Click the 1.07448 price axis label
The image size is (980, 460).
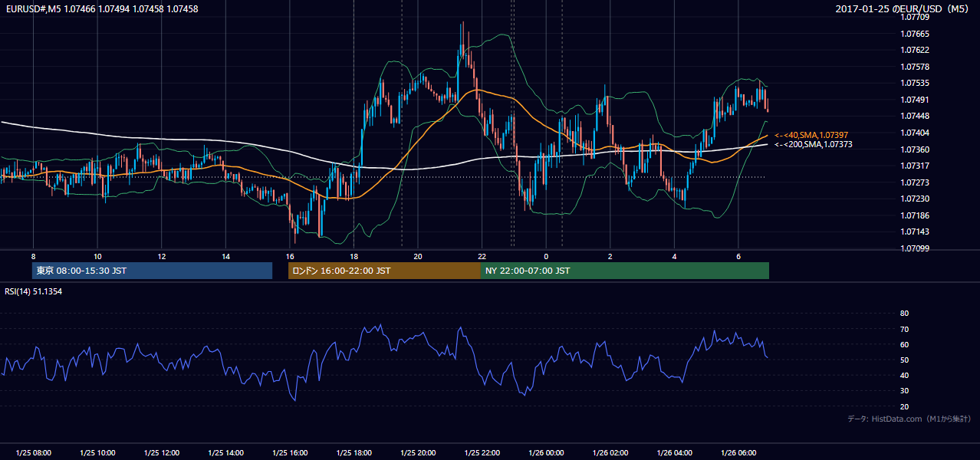[x=915, y=116]
